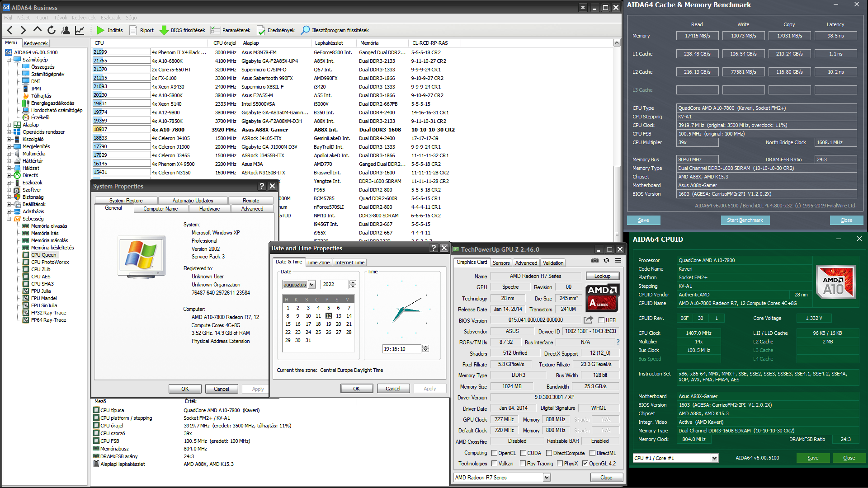This screenshot has width=868, height=488.
Task: Select the CPU AES benchmark item
Action: (x=41, y=277)
